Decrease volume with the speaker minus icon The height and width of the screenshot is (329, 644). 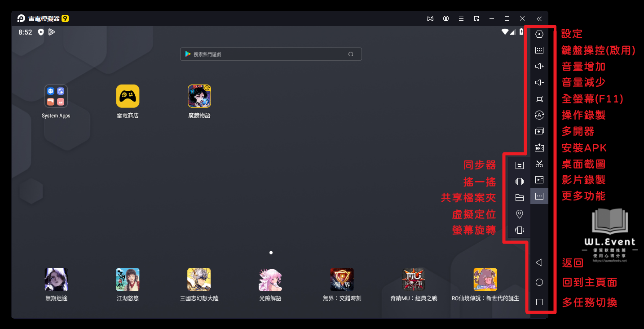click(x=539, y=83)
